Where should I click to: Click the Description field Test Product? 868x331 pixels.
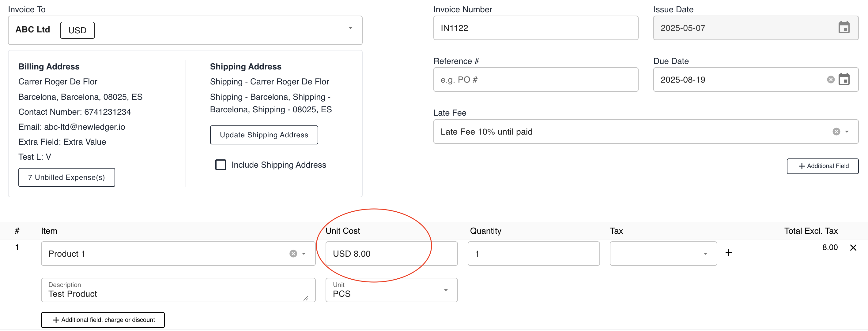(x=178, y=290)
